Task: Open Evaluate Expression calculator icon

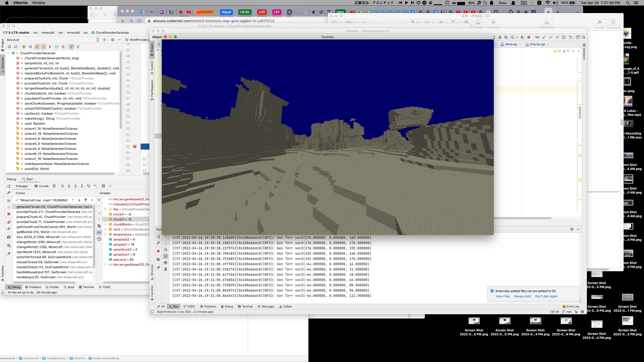Action: coord(103,186)
